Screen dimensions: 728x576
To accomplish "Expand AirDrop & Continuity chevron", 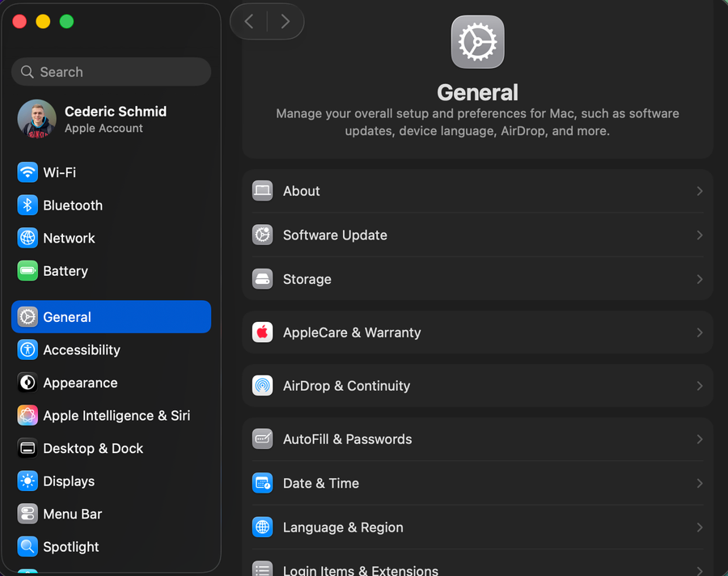I will tap(699, 386).
